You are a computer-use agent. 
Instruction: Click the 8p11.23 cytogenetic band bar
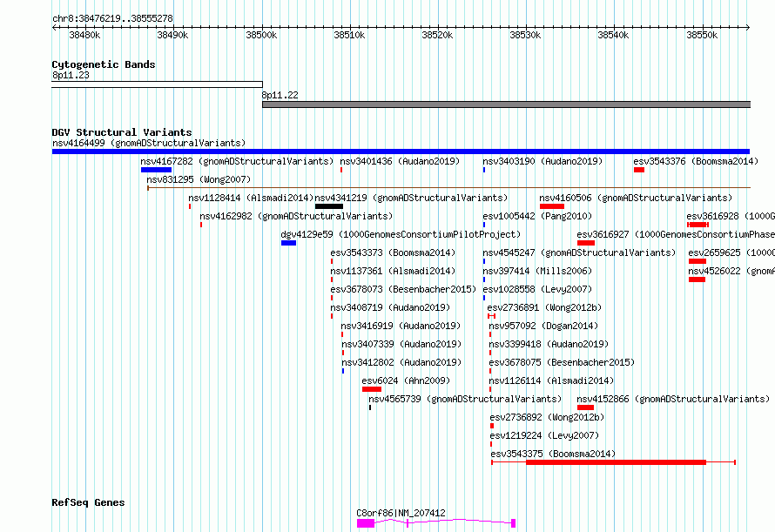(157, 84)
